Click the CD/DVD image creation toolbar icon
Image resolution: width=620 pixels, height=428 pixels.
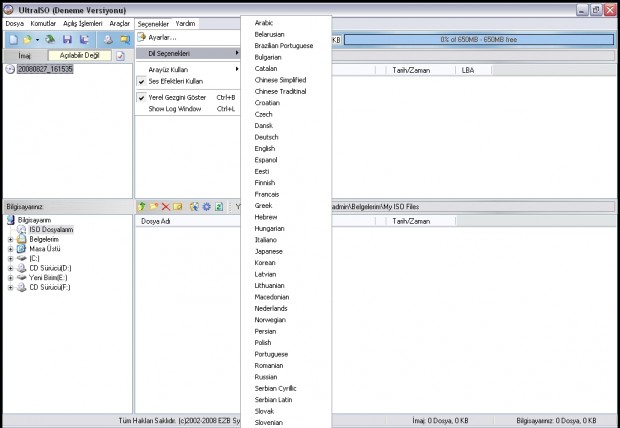pyautogui.click(x=108, y=40)
